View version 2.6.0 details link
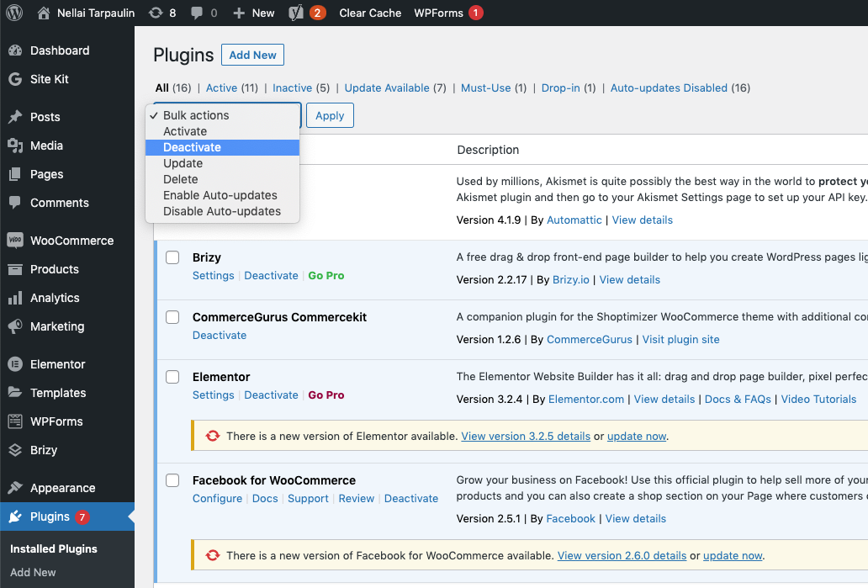Screen dimensions: 868x588 622,556
